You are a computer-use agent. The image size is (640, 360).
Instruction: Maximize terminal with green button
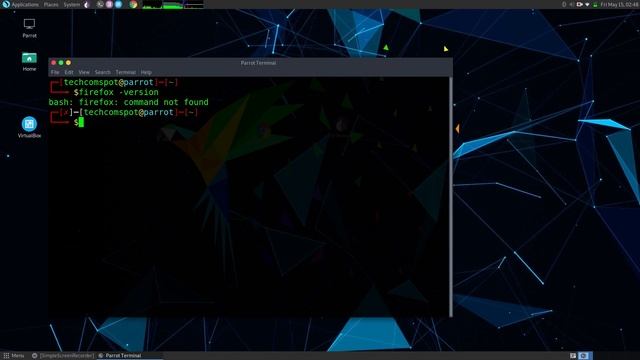61,63
